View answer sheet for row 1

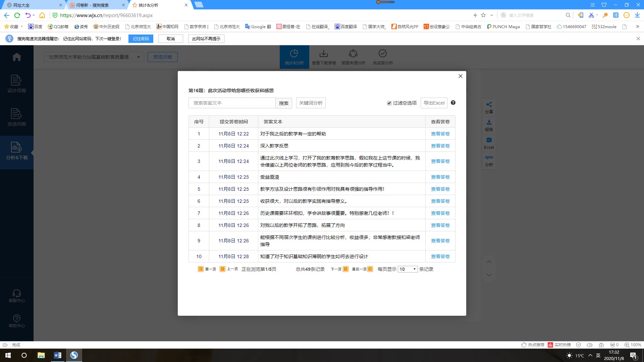[x=440, y=134]
